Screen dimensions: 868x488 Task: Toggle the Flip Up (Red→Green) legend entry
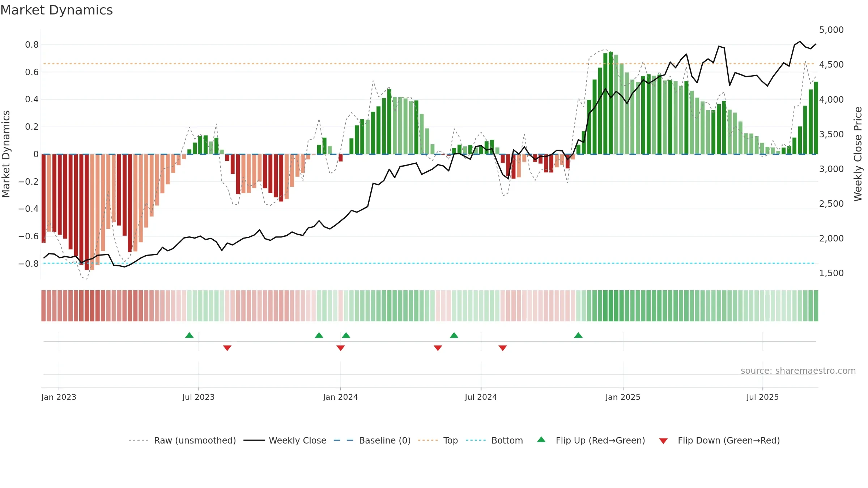pos(591,440)
